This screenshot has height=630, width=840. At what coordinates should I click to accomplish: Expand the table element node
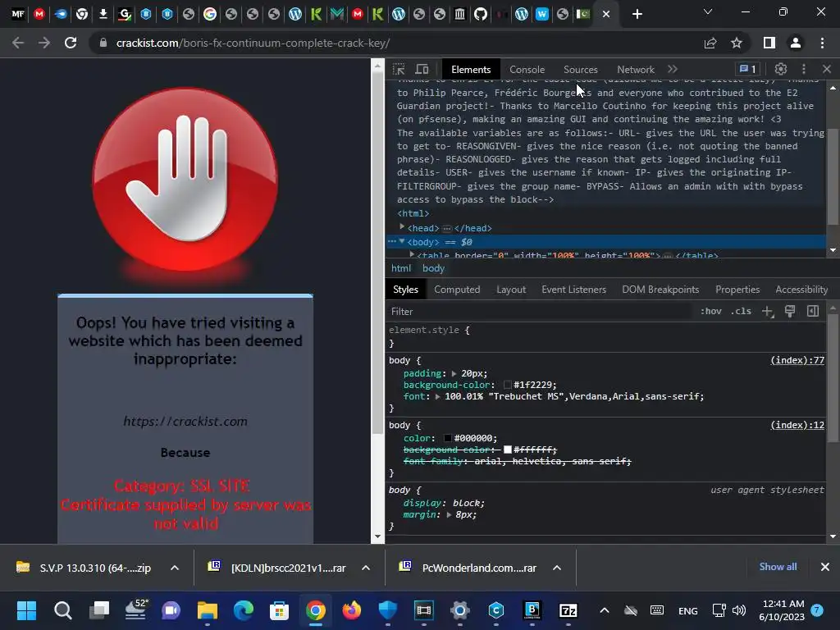tap(412, 254)
